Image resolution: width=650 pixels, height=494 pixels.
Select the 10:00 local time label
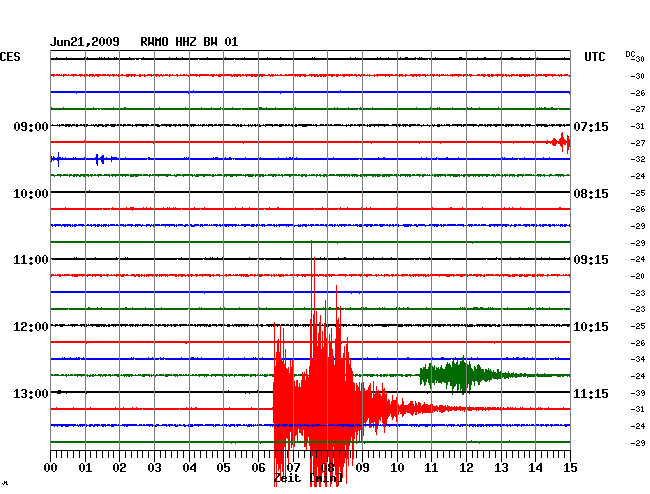(31, 194)
